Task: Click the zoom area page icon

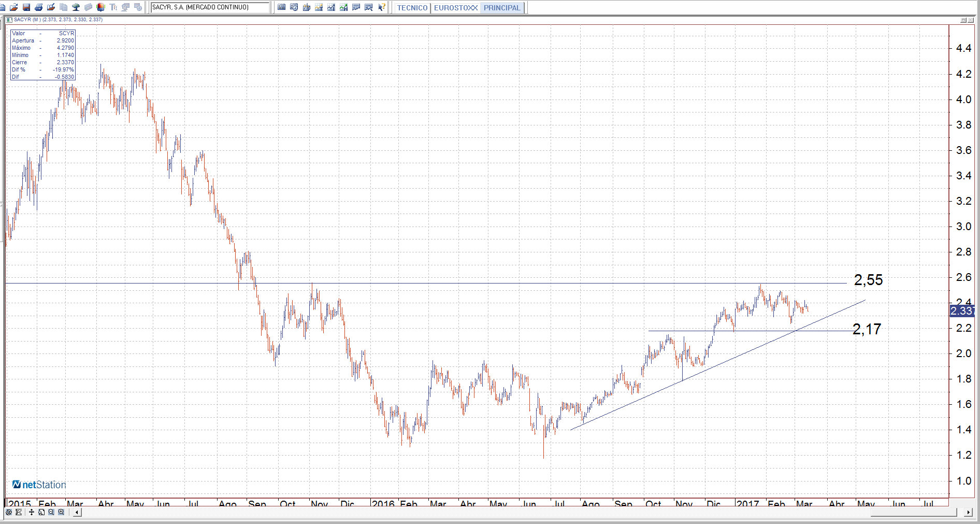Action: point(41,512)
